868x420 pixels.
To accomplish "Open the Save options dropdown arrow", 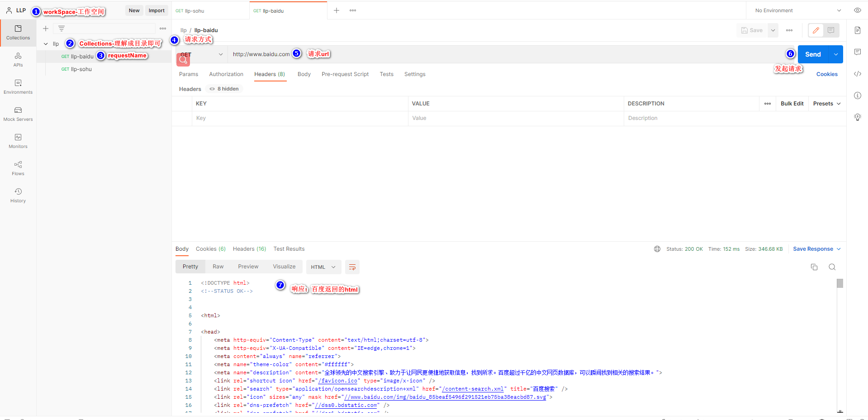I will point(773,30).
